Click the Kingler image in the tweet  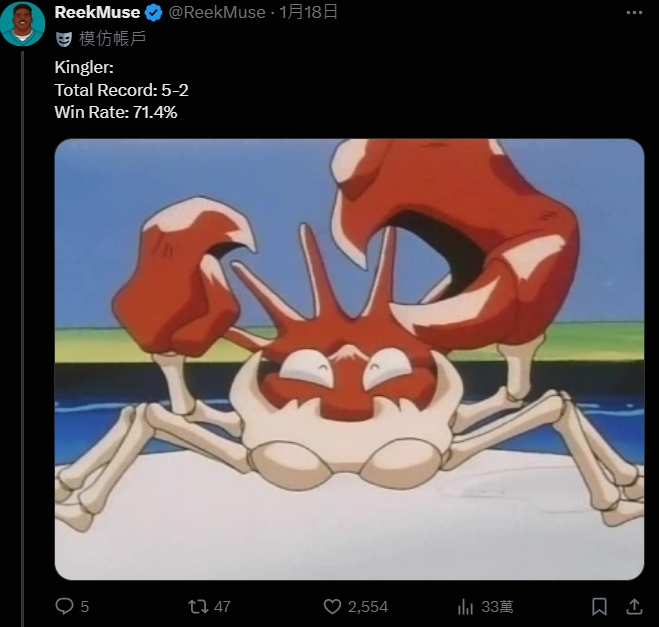[x=349, y=359]
